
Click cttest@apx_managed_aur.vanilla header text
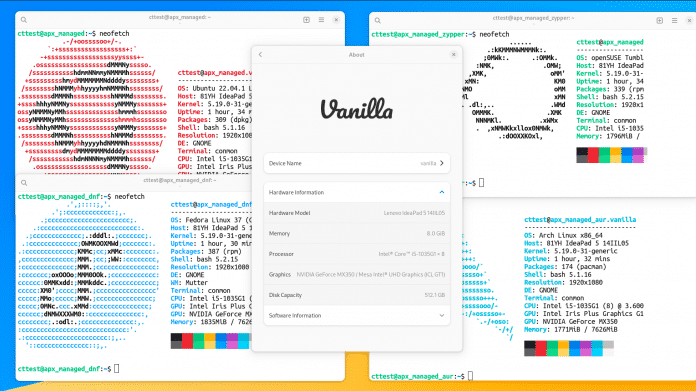tap(580, 219)
